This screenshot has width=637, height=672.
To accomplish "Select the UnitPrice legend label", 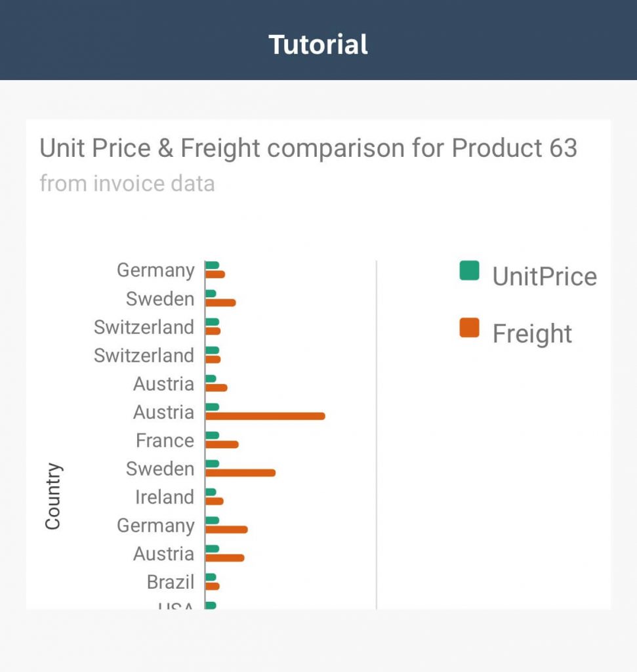I will tap(545, 276).
